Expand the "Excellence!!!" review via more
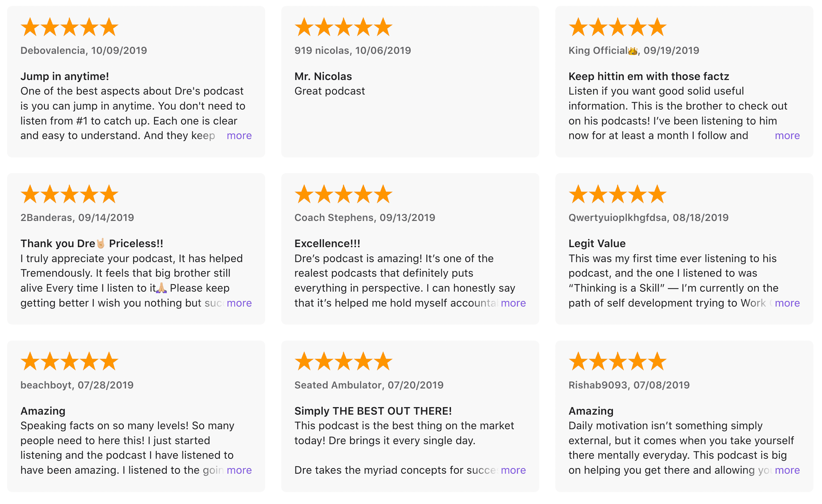The width and height of the screenshot is (822, 504). 513,303
